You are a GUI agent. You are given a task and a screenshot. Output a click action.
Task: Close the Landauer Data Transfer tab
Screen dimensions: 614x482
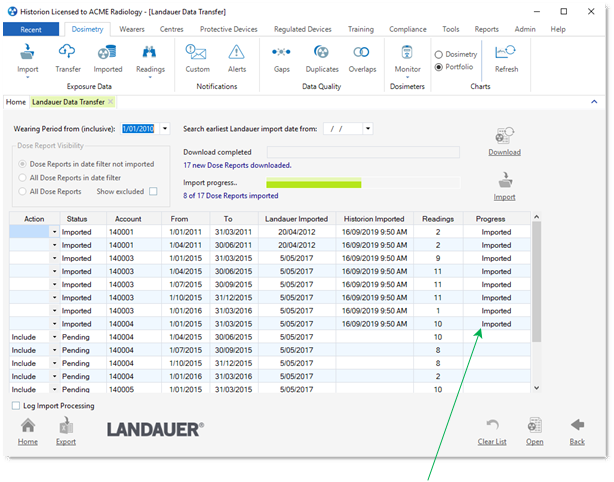(111, 102)
